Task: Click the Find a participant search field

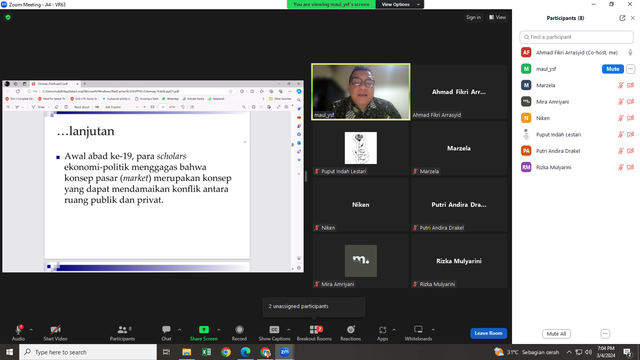Action: (576, 37)
